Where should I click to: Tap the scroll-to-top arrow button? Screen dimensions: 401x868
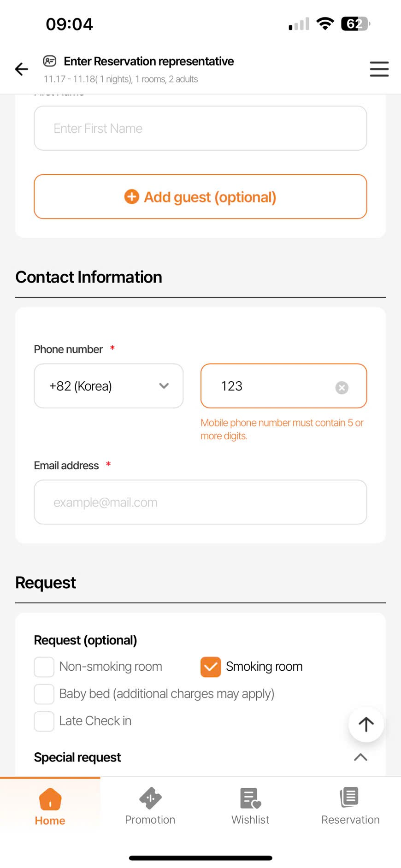[366, 724]
